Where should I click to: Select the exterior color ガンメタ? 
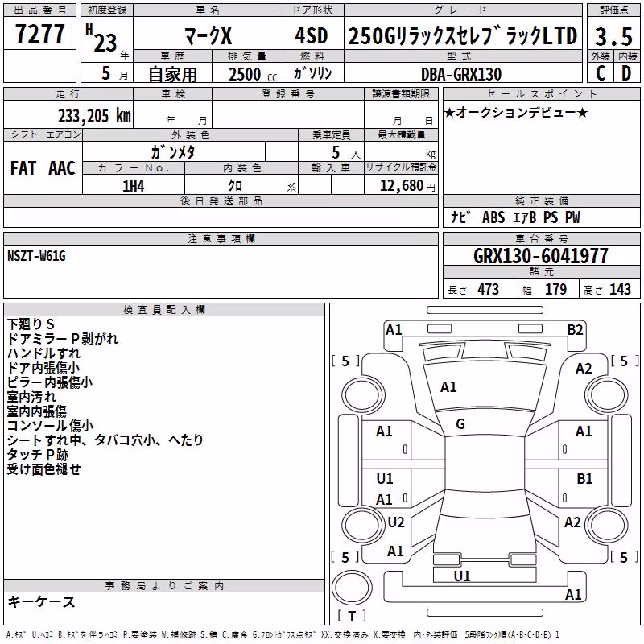173,152
